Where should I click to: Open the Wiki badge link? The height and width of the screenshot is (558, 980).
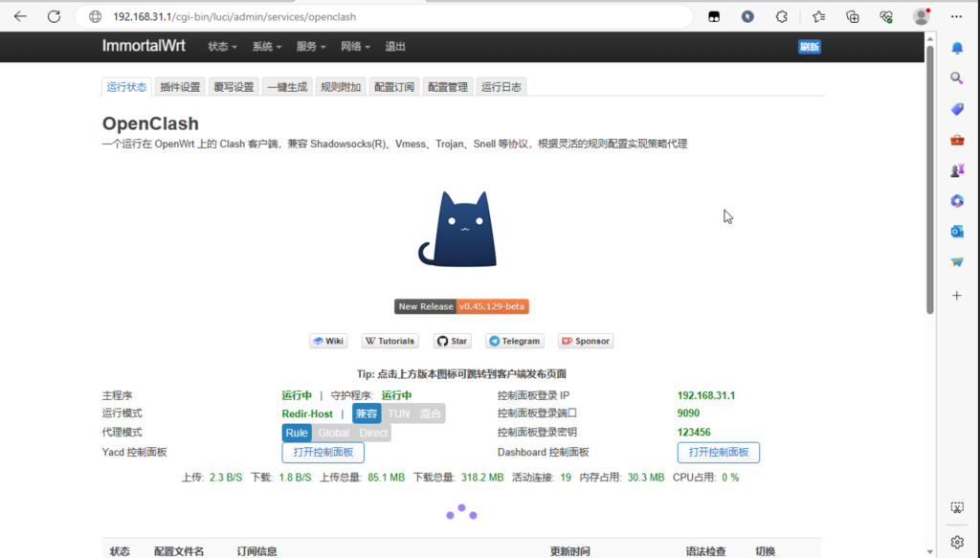click(x=328, y=341)
